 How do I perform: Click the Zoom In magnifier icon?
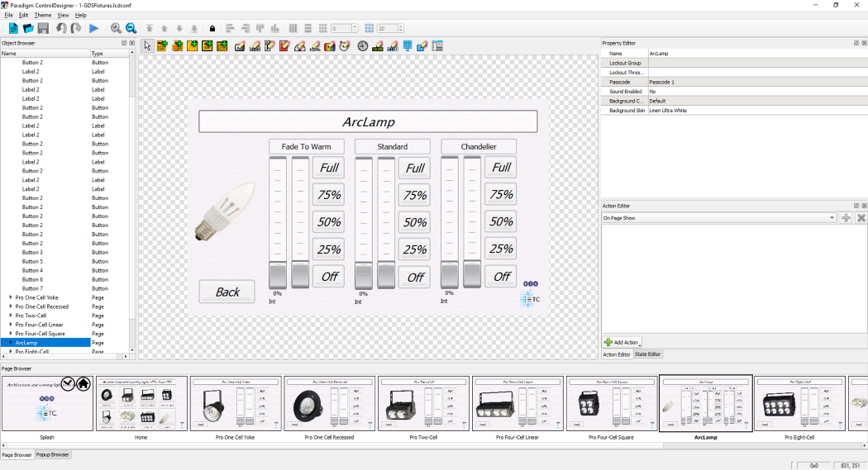point(117,28)
